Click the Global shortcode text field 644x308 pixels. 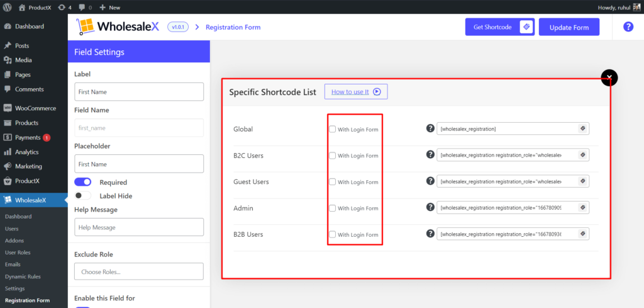[x=513, y=128]
